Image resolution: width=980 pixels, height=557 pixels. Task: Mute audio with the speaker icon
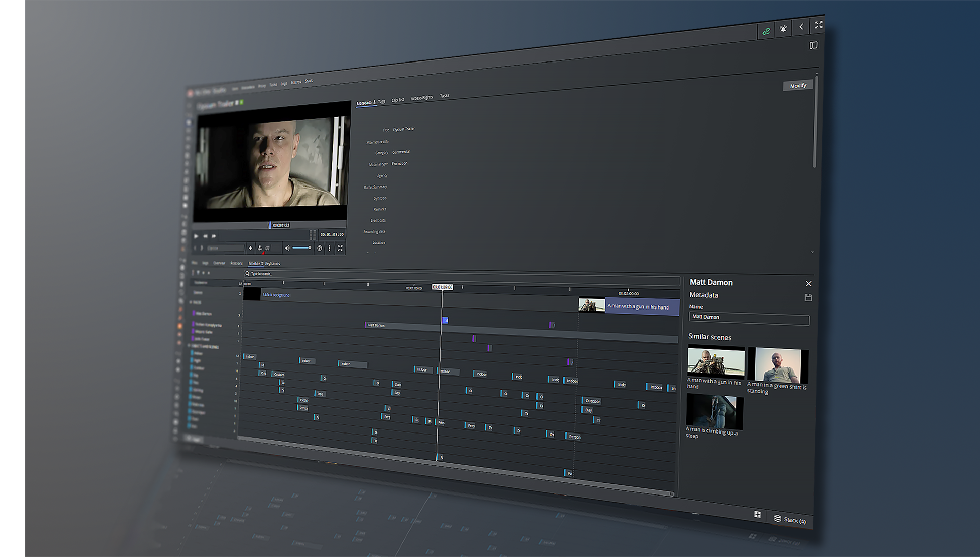[x=287, y=248]
